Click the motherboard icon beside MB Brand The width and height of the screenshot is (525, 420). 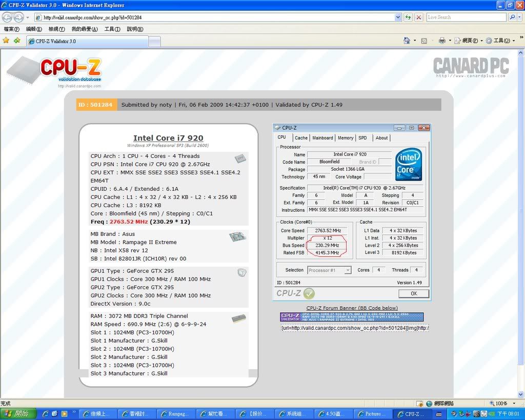[x=238, y=237]
